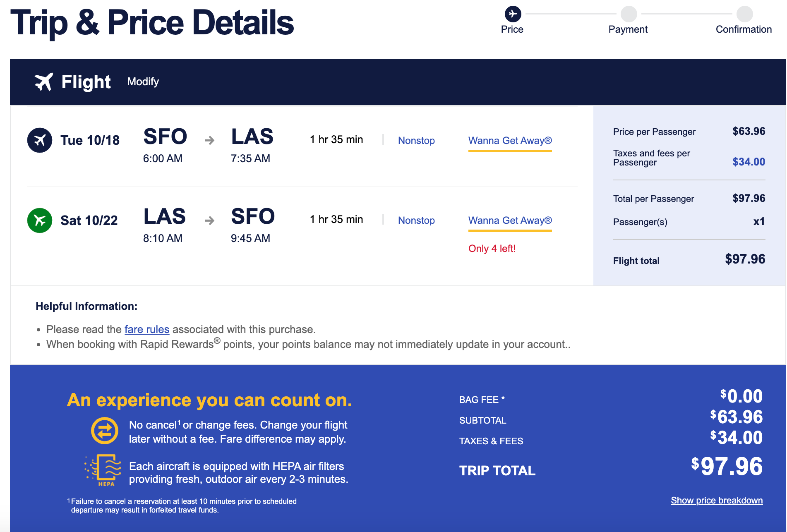Click the Payment step circle
This screenshot has width=787, height=532.
tap(629, 14)
